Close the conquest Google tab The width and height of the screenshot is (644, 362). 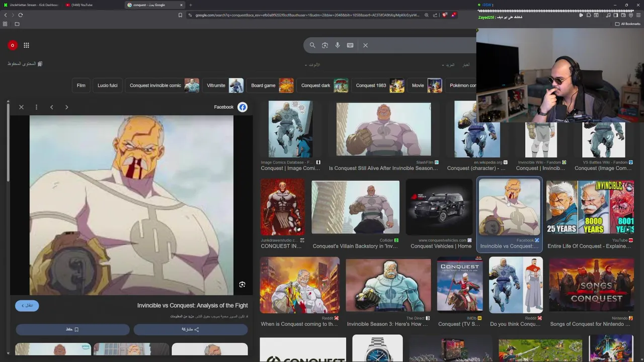181,5
